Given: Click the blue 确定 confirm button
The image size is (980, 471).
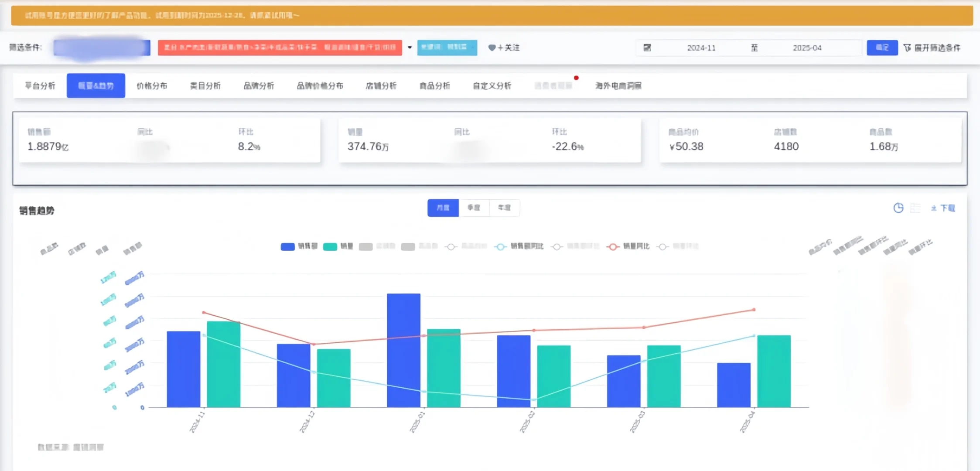Looking at the screenshot, I should tap(882, 48).
